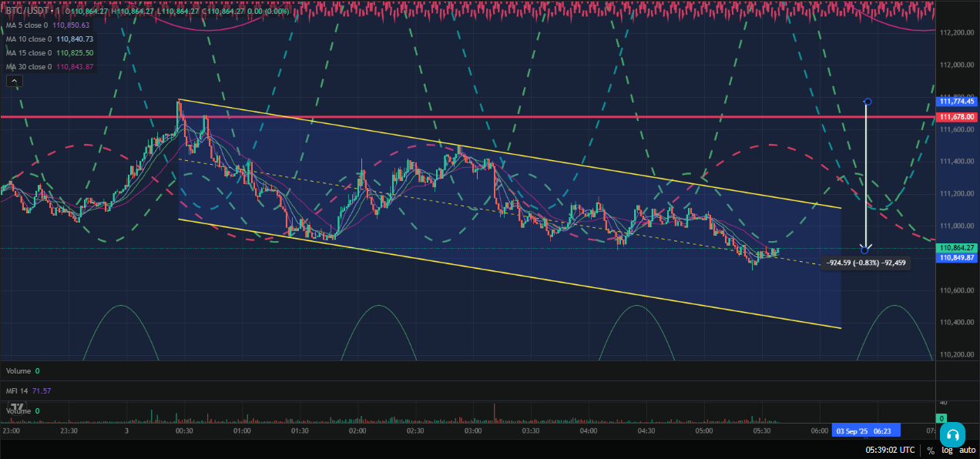Click the 112,200.00 price scale value

(958, 33)
